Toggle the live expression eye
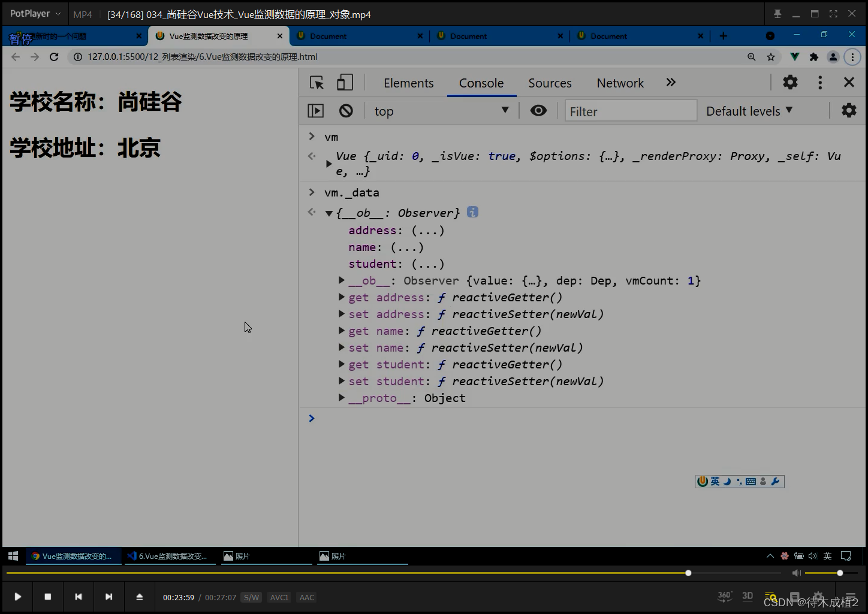868x614 pixels. pyautogui.click(x=538, y=111)
